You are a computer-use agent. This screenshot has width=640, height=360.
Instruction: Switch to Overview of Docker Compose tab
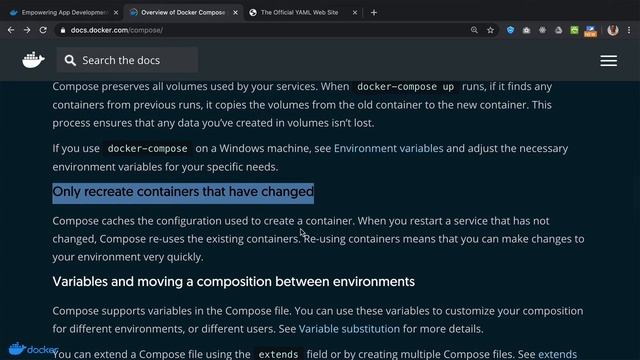click(x=183, y=13)
